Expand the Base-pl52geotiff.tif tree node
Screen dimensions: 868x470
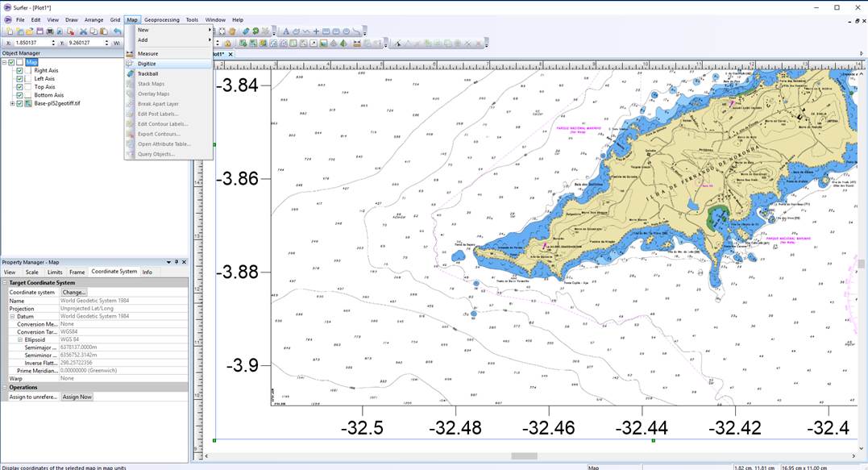tap(12, 103)
